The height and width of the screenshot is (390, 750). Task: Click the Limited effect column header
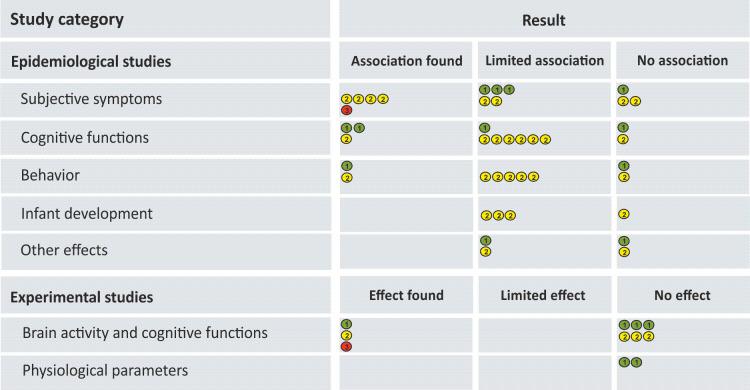(543, 295)
